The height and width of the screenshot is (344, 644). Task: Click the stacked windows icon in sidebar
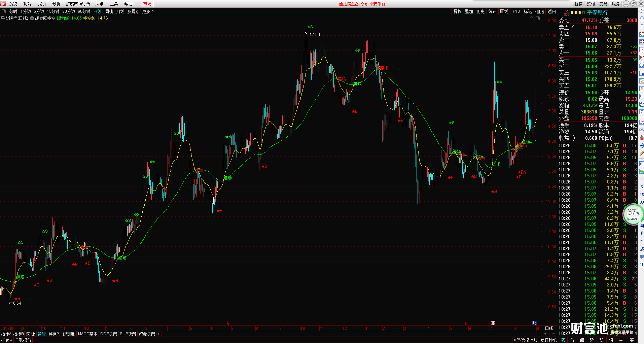point(641,65)
